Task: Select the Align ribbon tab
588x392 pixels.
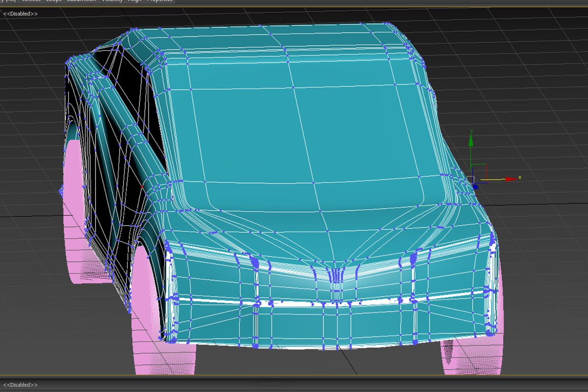Action: point(134,1)
